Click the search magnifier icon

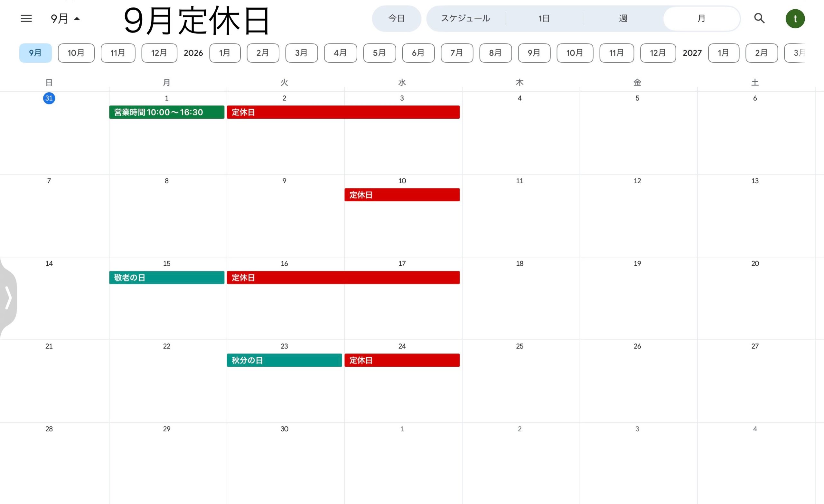click(x=759, y=18)
